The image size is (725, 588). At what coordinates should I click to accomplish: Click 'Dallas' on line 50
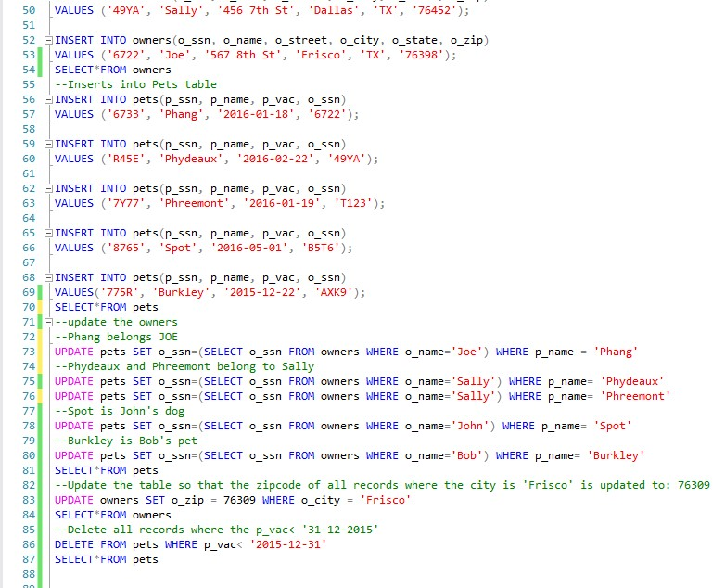334,10
